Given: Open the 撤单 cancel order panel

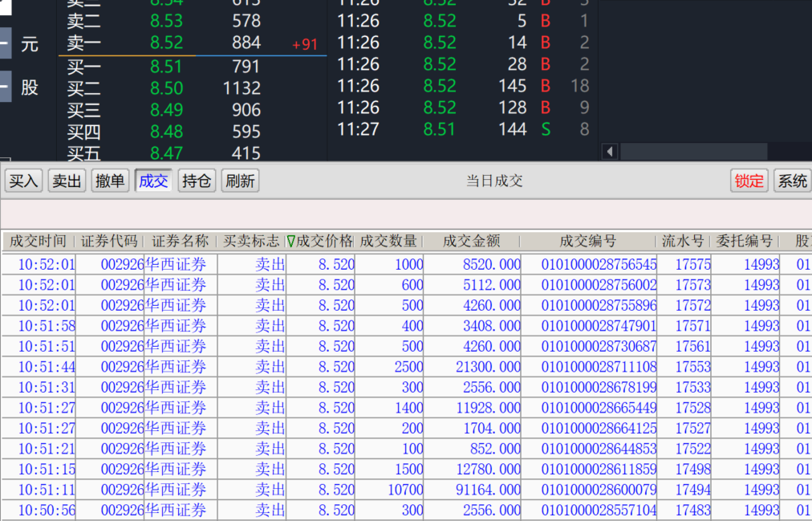Looking at the screenshot, I should (x=110, y=181).
